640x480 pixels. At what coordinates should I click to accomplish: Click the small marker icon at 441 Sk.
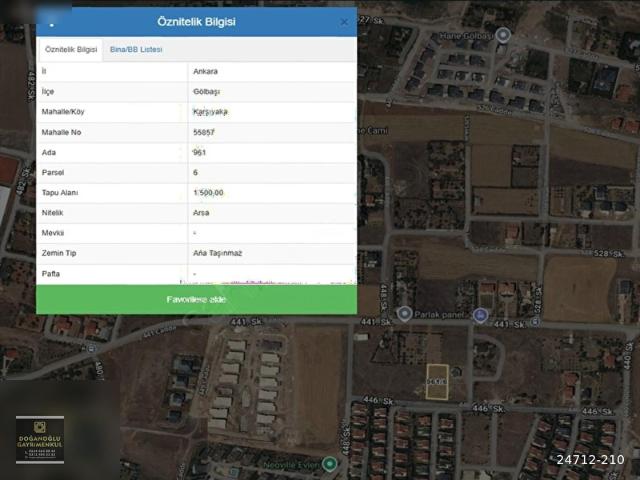coord(535,322)
